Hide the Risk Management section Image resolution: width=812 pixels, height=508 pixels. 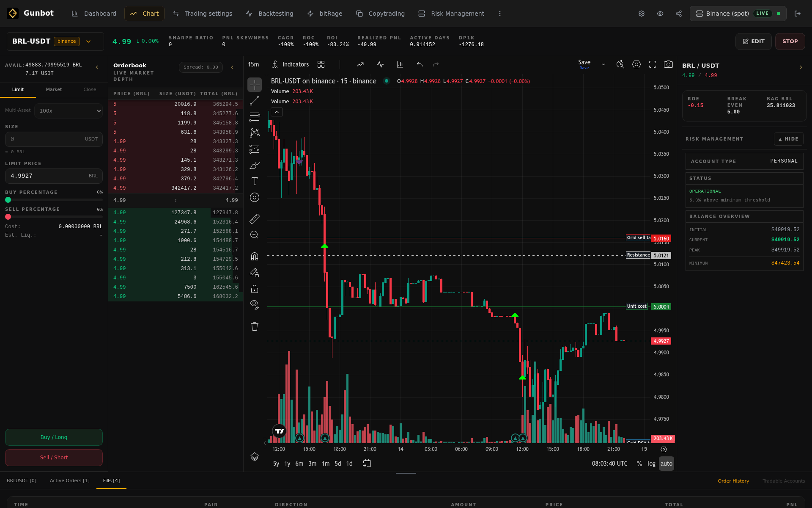(788, 139)
